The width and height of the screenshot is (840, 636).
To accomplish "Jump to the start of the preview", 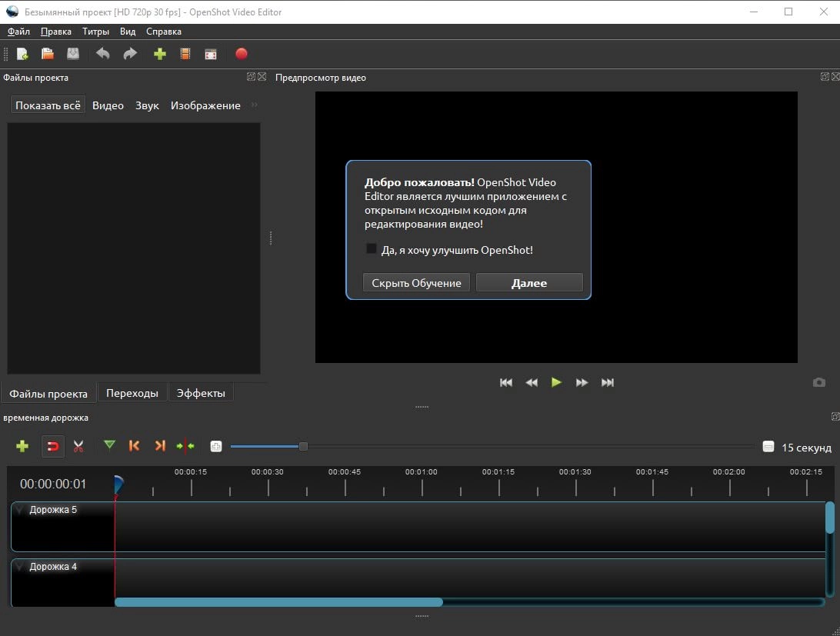I will coord(505,382).
